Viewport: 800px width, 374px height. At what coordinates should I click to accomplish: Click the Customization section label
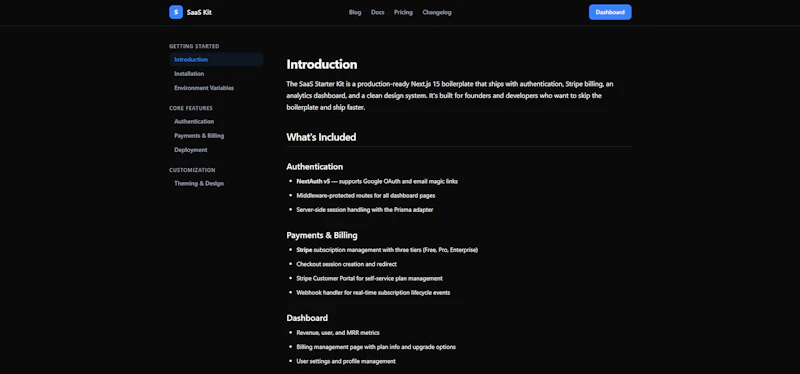coord(192,170)
